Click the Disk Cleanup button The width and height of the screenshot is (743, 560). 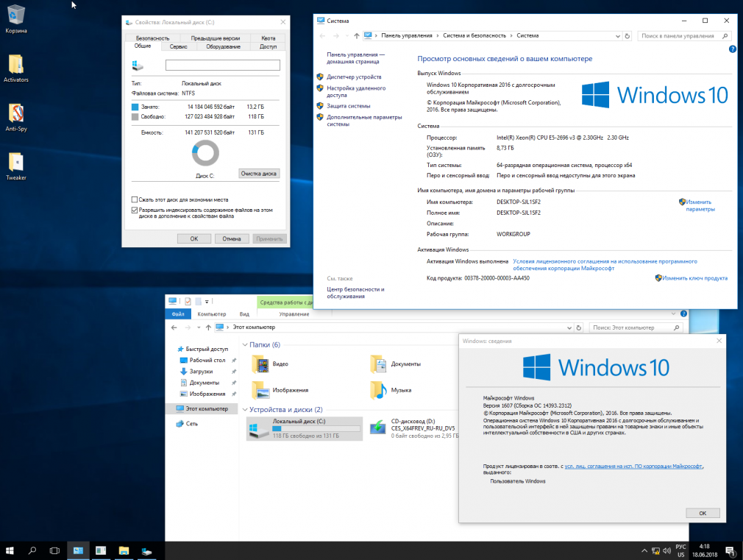point(259,174)
